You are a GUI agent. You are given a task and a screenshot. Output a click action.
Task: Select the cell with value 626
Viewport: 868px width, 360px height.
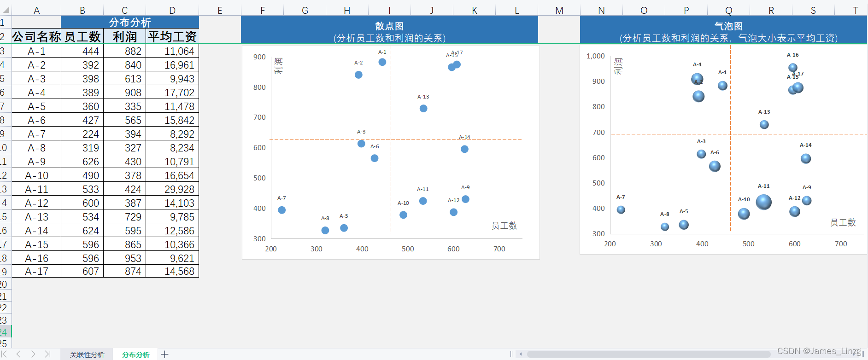click(82, 162)
